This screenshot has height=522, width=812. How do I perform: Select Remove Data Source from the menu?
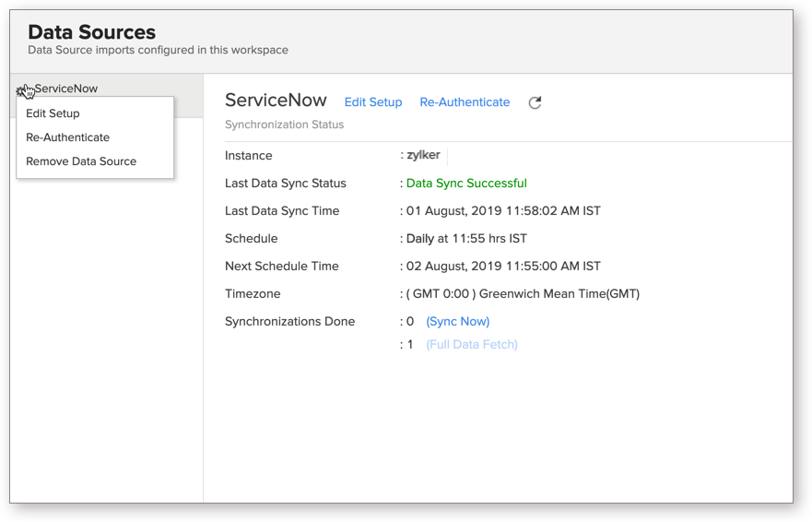[81, 161]
